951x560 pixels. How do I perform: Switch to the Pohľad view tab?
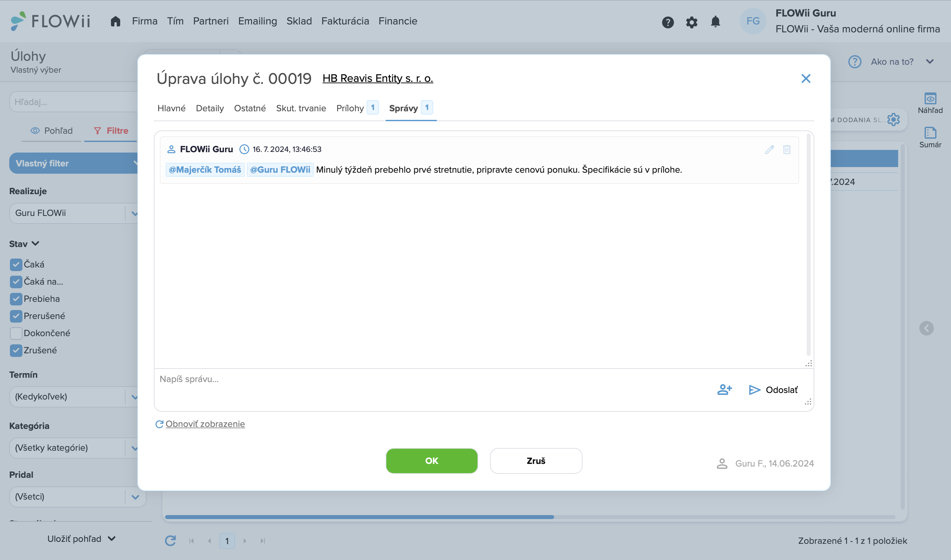point(51,131)
